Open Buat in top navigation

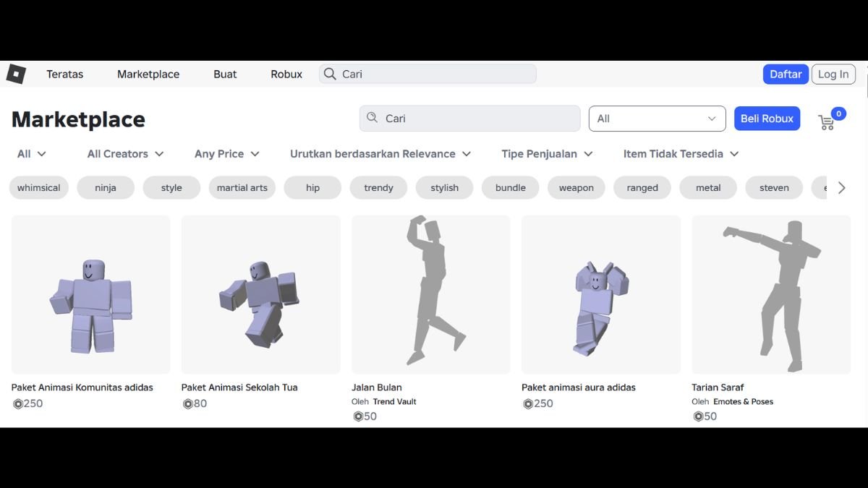[225, 74]
